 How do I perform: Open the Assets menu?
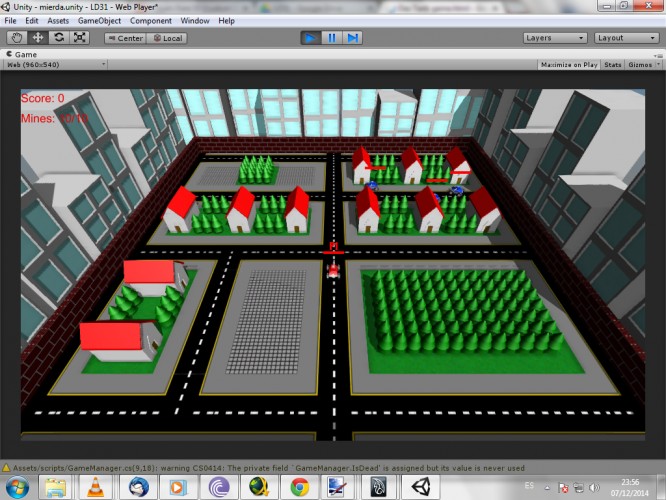(x=58, y=21)
